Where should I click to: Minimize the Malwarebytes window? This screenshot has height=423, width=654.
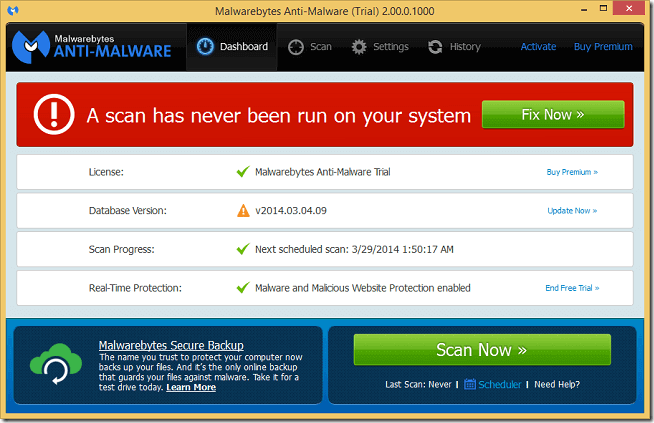584,9
